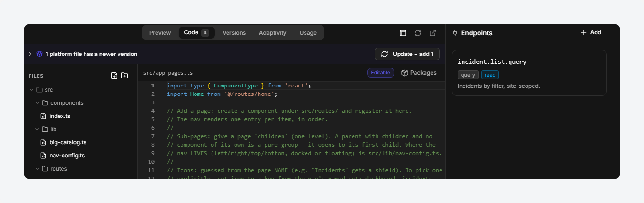Click line number 1 in the editor
This screenshot has width=644, height=203.
pos(152,86)
